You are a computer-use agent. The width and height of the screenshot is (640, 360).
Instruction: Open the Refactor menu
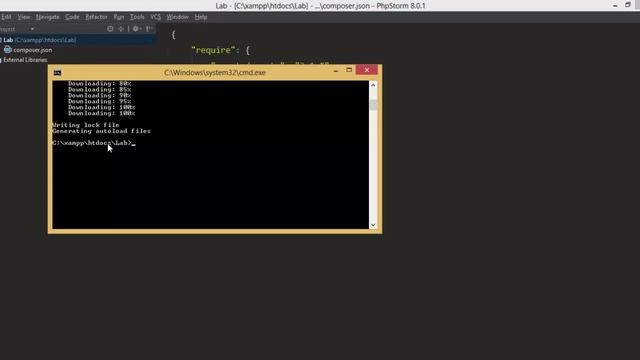96,17
